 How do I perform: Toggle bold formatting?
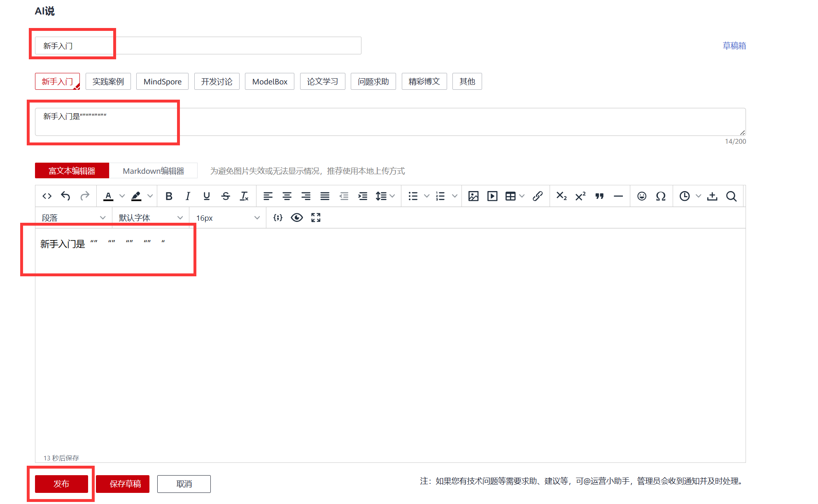coord(169,196)
